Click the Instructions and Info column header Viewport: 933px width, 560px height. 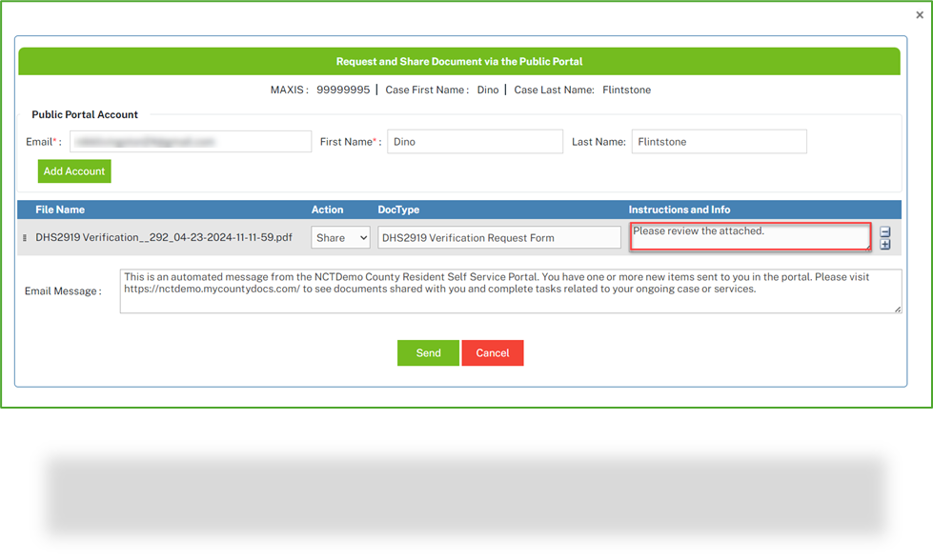coord(679,209)
